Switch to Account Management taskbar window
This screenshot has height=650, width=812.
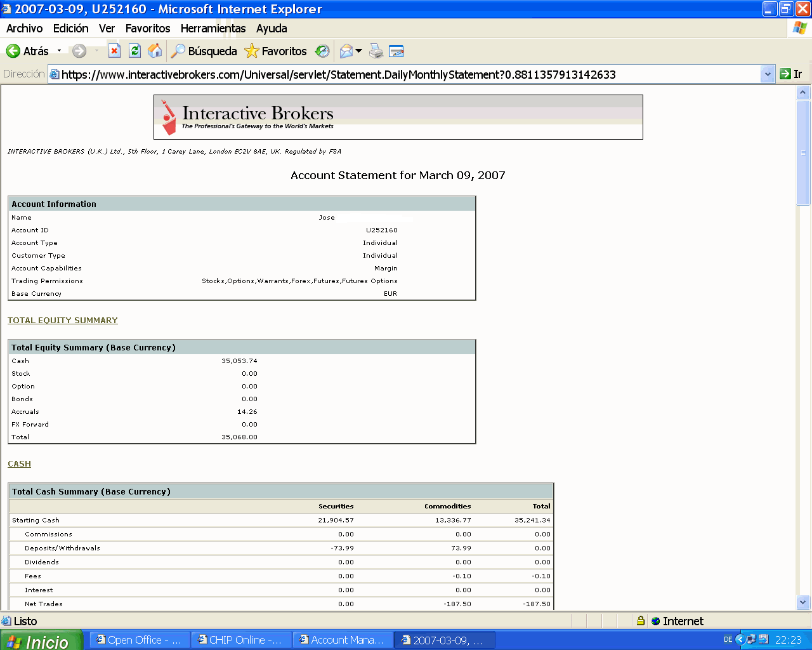pos(343,640)
